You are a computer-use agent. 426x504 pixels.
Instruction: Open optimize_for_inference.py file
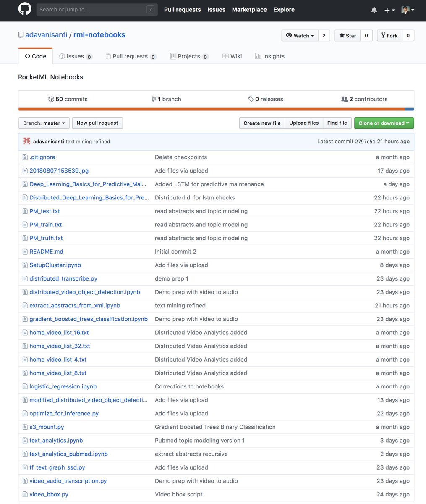click(64, 413)
